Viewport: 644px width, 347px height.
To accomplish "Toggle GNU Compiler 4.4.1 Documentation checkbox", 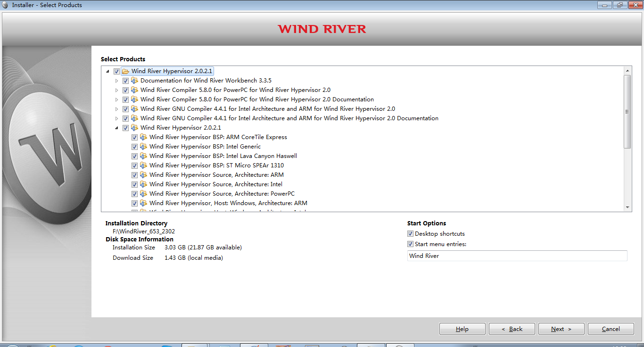I will [x=125, y=118].
